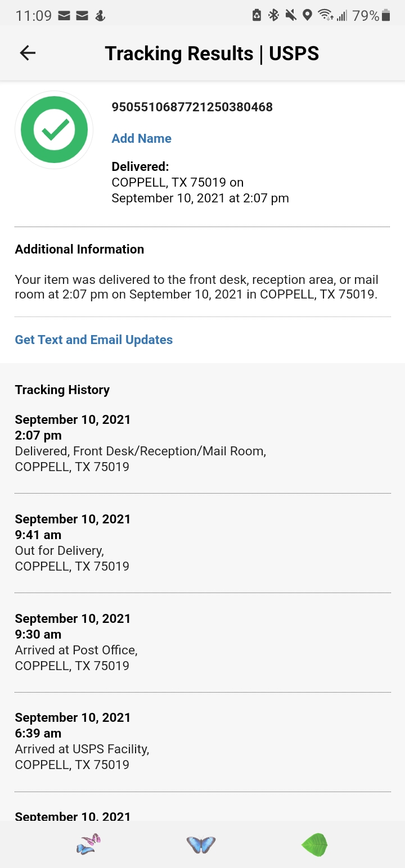
Task: Tap the 6:39 am Arrived at USPS Facility entry
Action: [x=82, y=742]
